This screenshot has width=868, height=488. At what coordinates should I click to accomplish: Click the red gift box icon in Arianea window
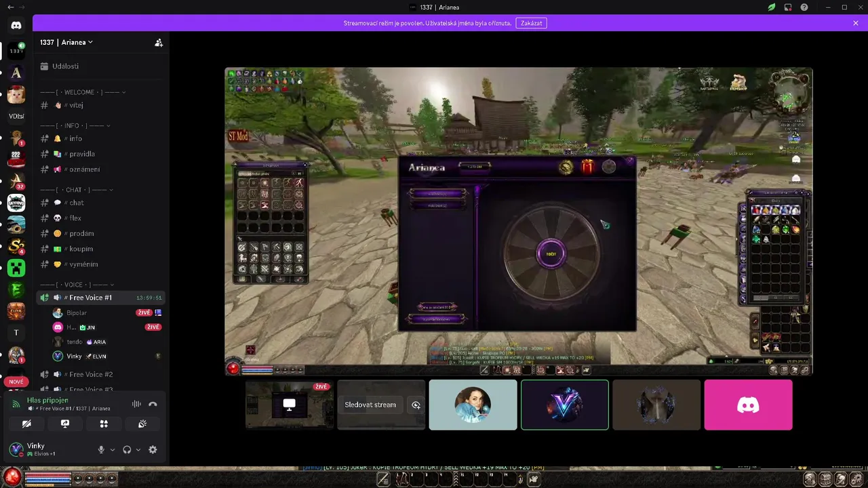click(x=587, y=167)
